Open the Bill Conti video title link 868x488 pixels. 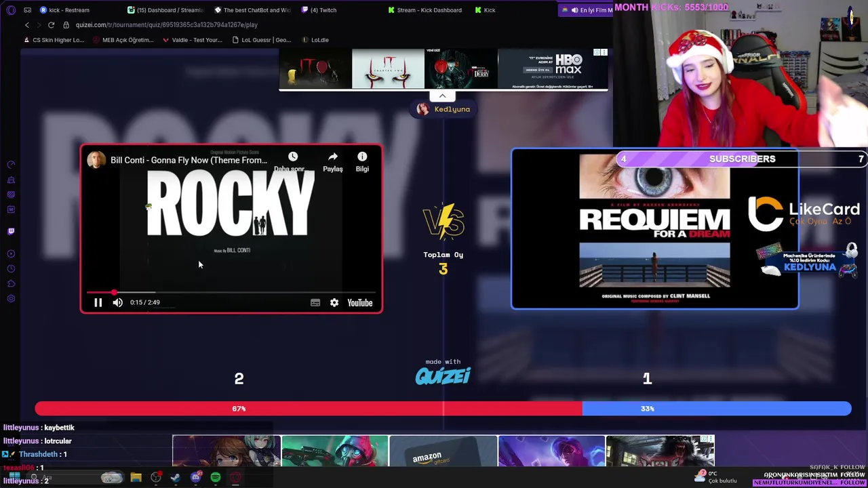click(x=189, y=160)
